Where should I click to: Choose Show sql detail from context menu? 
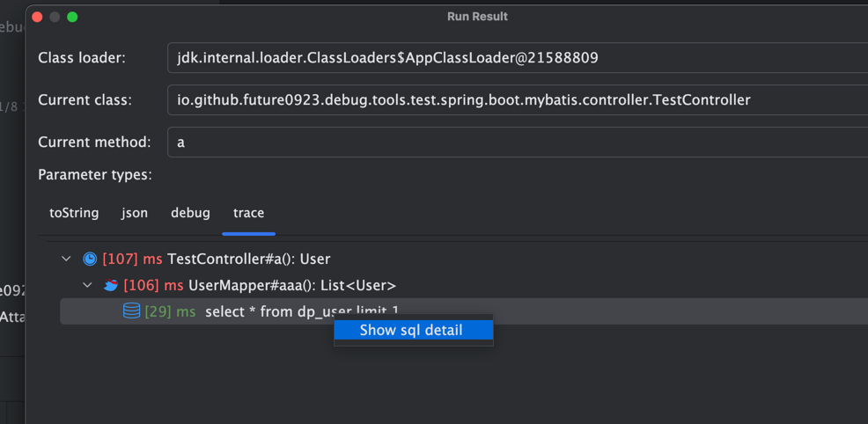point(412,331)
